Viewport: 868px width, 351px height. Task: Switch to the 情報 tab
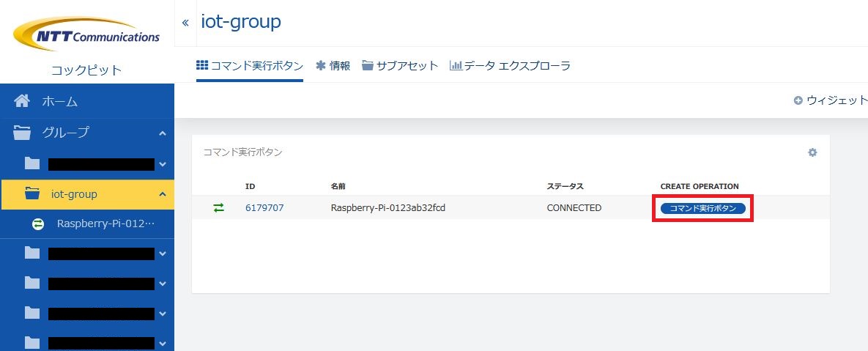pyautogui.click(x=333, y=65)
